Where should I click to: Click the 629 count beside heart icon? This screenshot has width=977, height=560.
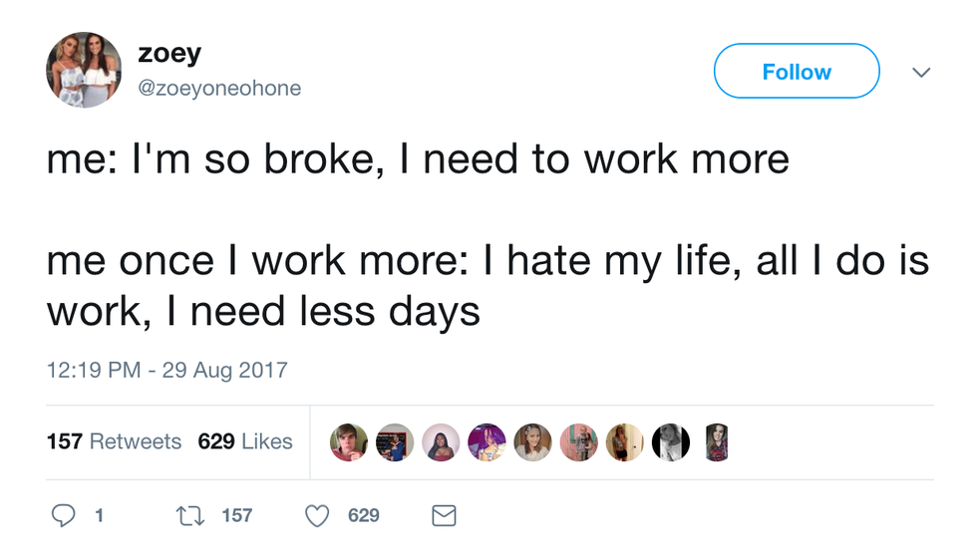[364, 515]
